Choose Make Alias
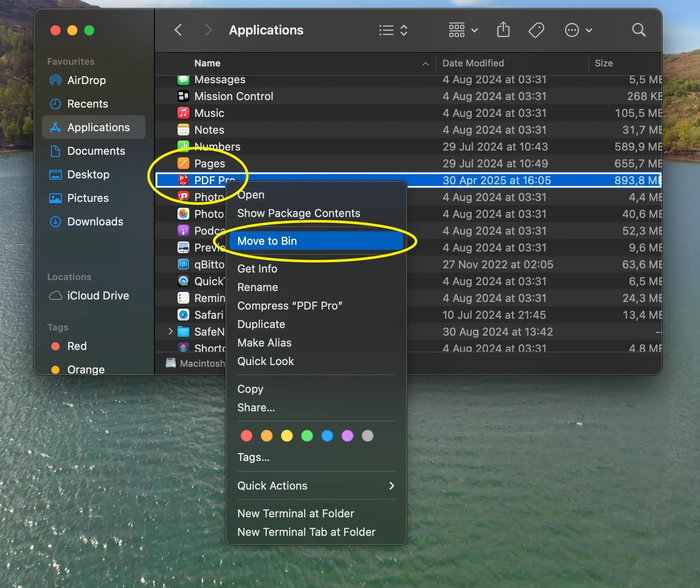The width and height of the screenshot is (700, 588). tap(316, 343)
